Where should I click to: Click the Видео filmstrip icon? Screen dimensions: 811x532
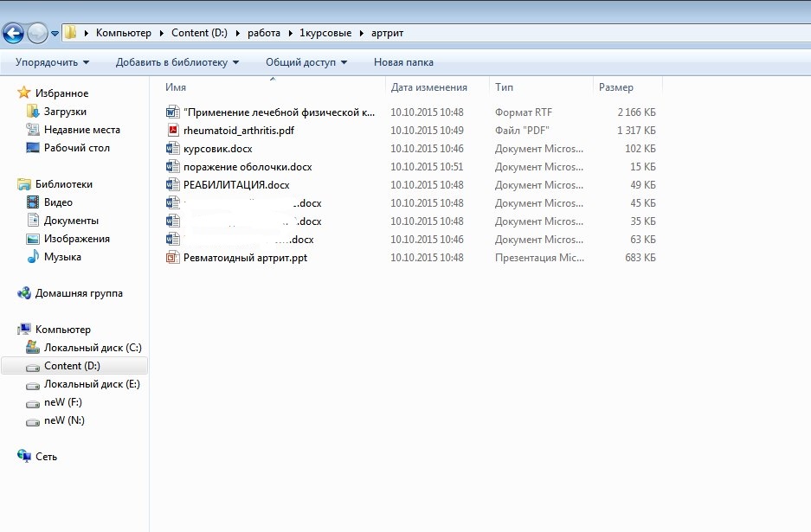pyautogui.click(x=33, y=202)
